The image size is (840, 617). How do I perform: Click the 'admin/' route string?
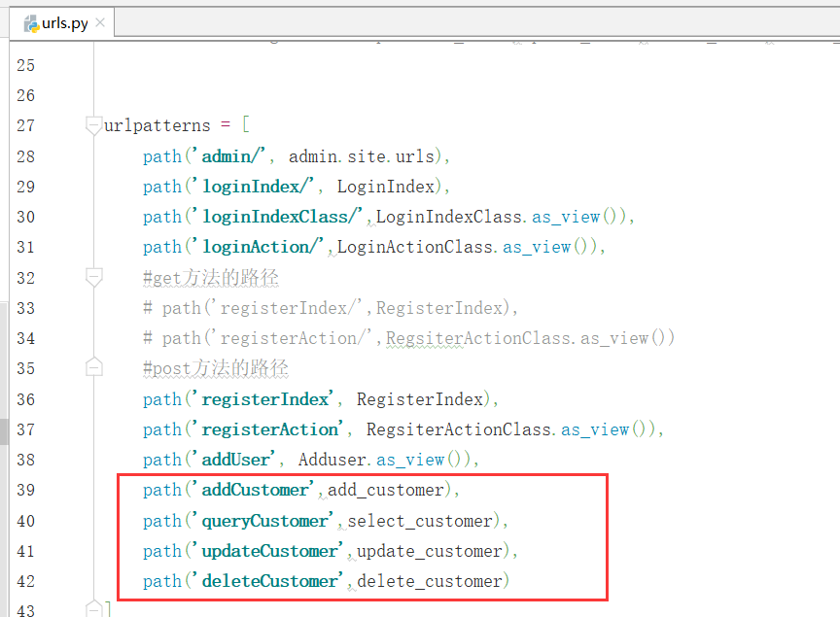point(230,155)
